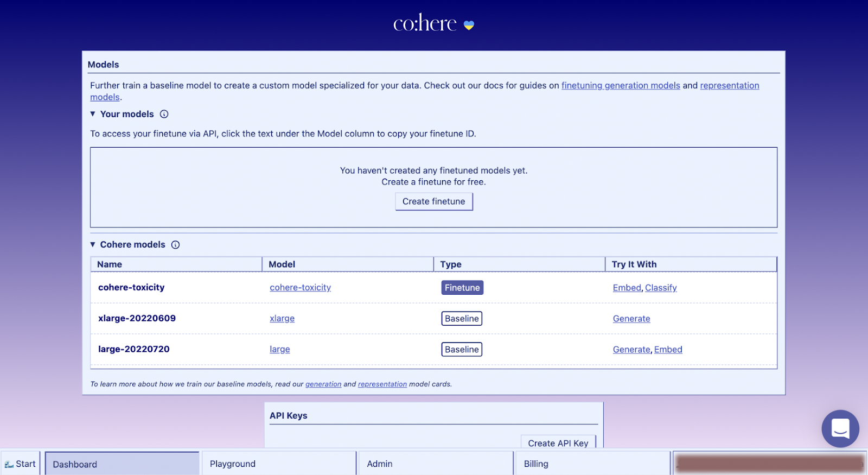Click the Baseline badge in large row
The height and width of the screenshot is (475, 868).
click(462, 350)
